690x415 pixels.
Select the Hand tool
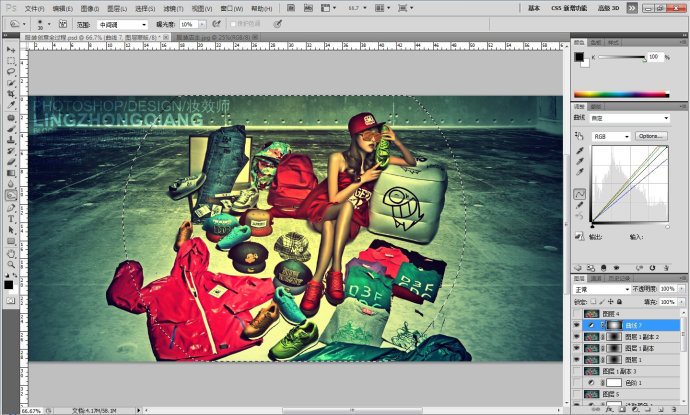tap(11, 254)
